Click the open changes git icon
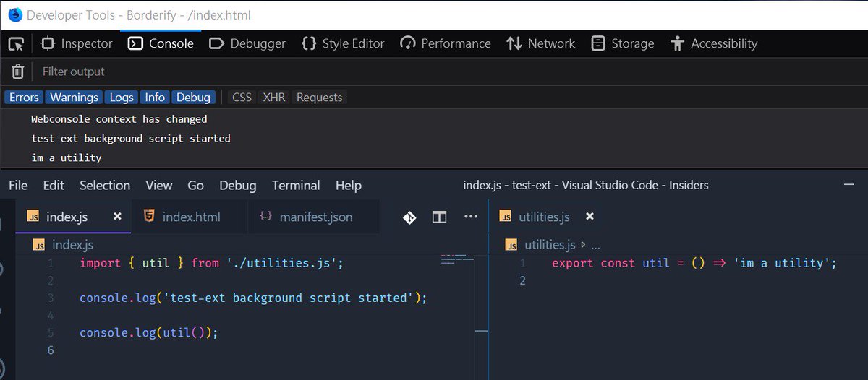 [x=409, y=217]
